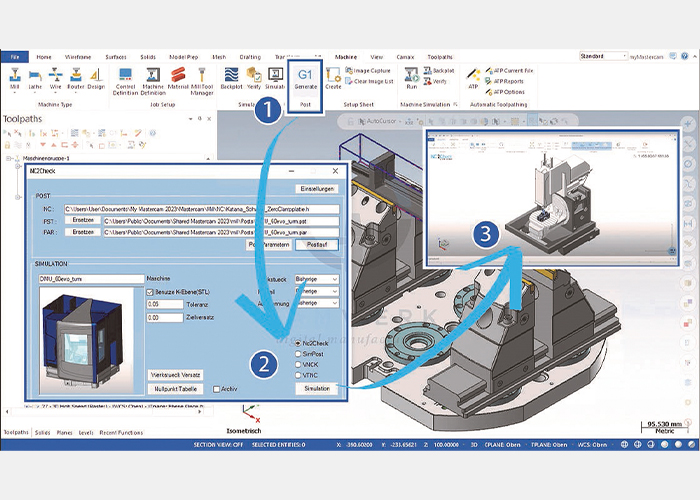Open ATP Reports
This screenshot has width=700, height=500.
(504, 81)
